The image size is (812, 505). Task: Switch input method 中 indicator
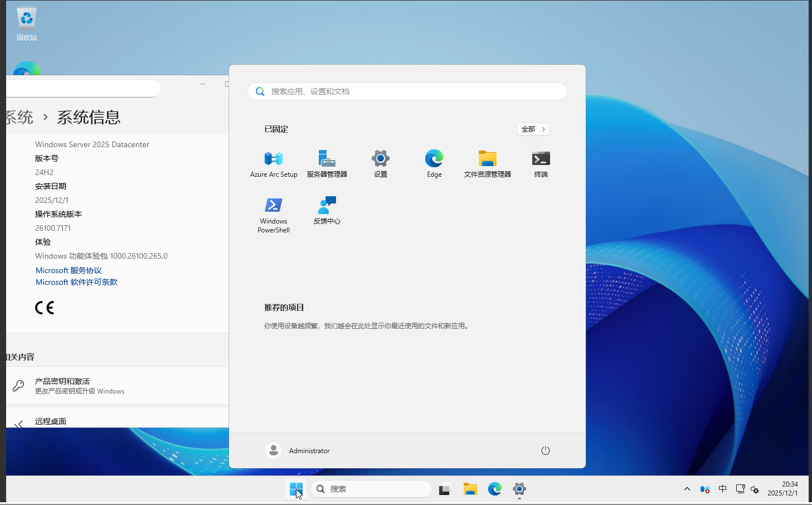(723, 489)
